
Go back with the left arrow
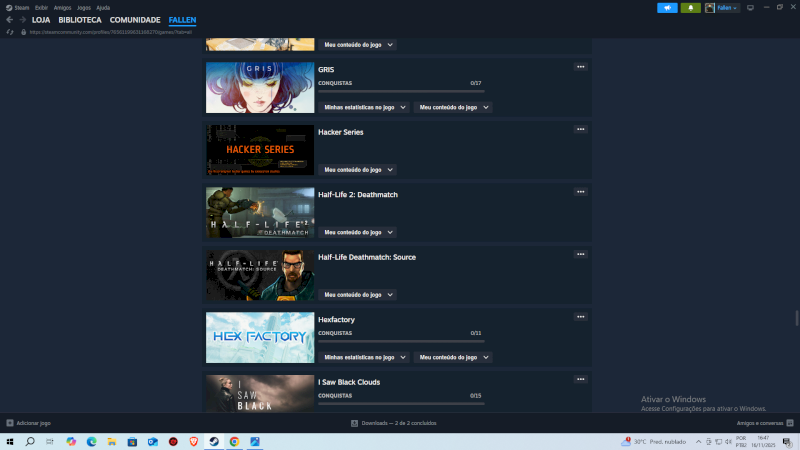pos(10,20)
